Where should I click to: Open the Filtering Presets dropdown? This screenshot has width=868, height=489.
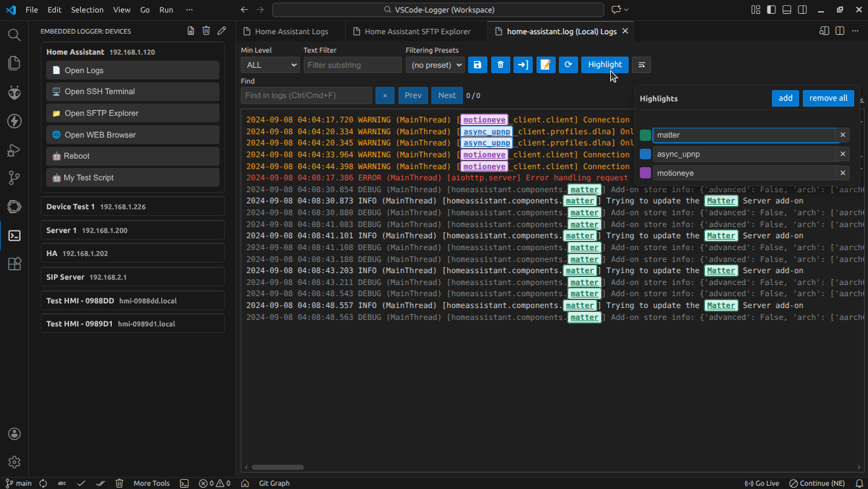tap(435, 64)
